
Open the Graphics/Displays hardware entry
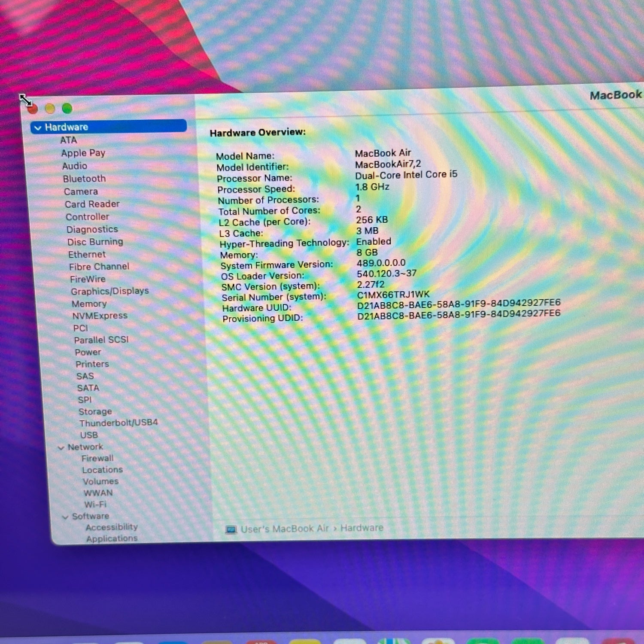(x=109, y=291)
